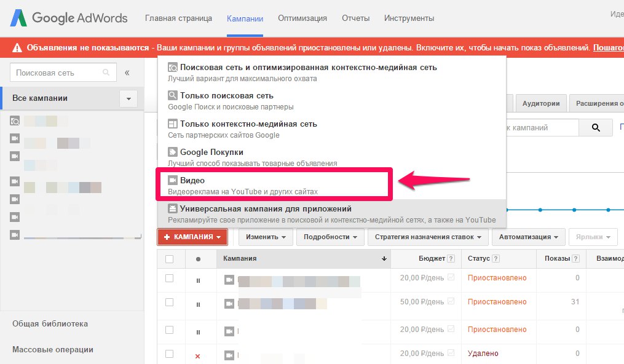Open the Ярлыки dropdown
This screenshot has height=364, width=624.
pyautogui.click(x=593, y=237)
